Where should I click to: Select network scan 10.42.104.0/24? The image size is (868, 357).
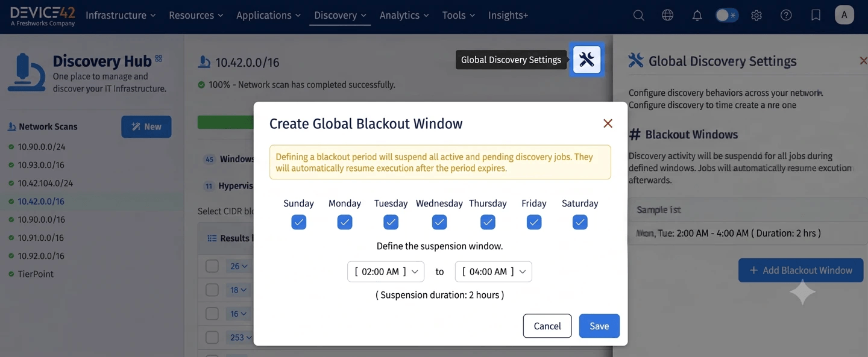pyautogui.click(x=45, y=183)
